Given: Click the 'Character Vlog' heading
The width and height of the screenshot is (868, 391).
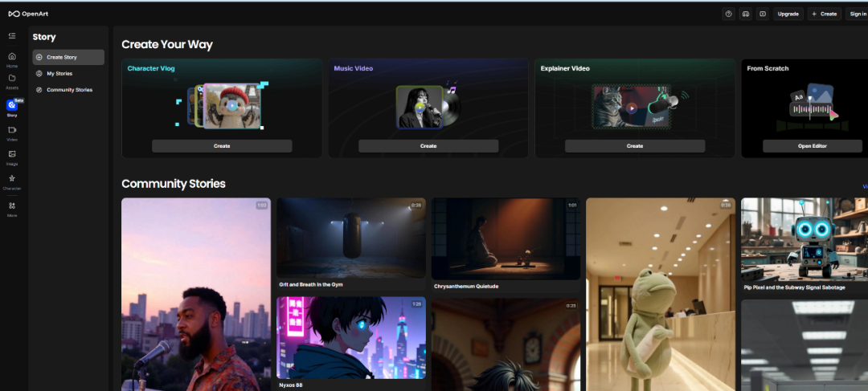Looking at the screenshot, I should (x=151, y=68).
